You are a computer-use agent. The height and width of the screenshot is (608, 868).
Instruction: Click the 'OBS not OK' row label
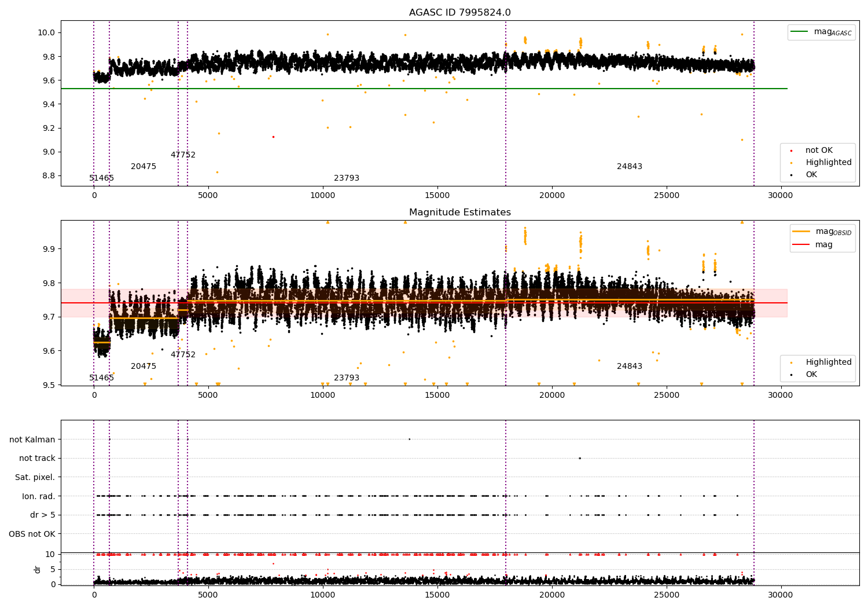click(x=32, y=534)
